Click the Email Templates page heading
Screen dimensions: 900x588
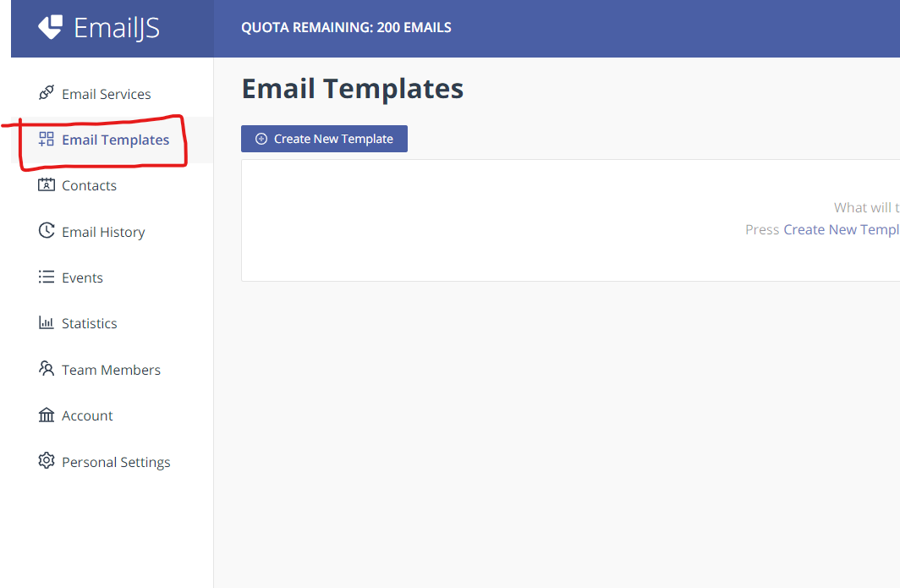pyautogui.click(x=353, y=89)
